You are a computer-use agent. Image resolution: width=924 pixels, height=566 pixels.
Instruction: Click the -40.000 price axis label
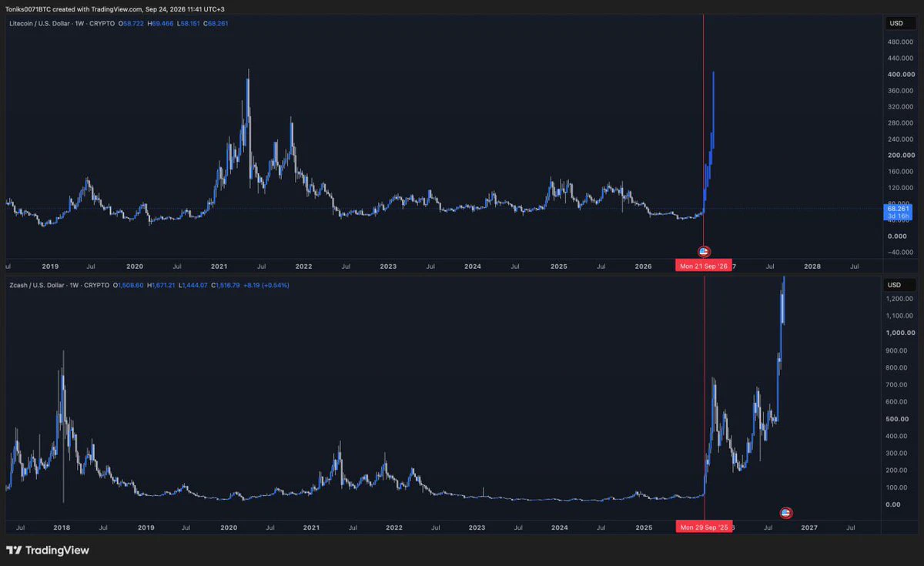click(x=899, y=252)
